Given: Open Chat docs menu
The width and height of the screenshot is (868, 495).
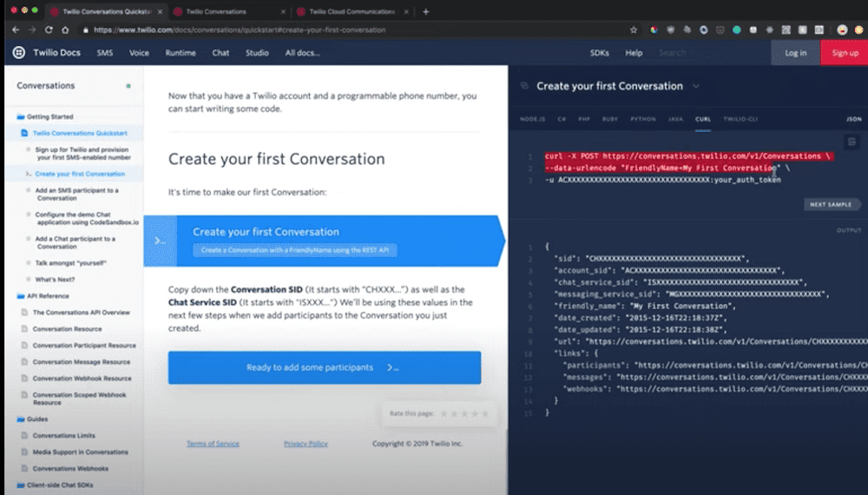Looking at the screenshot, I should tap(220, 53).
